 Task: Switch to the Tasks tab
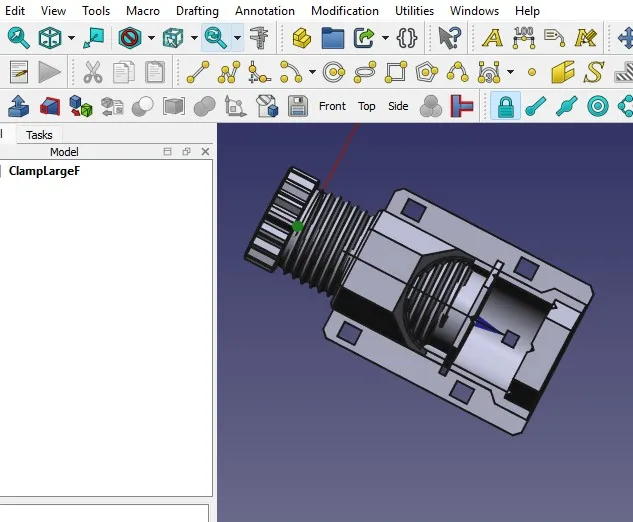coord(39,134)
